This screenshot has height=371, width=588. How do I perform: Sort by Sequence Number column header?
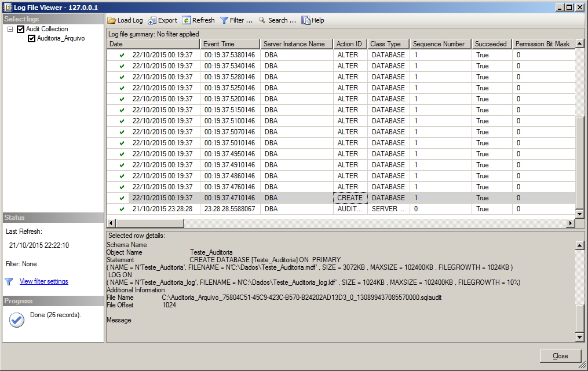(x=441, y=44)
